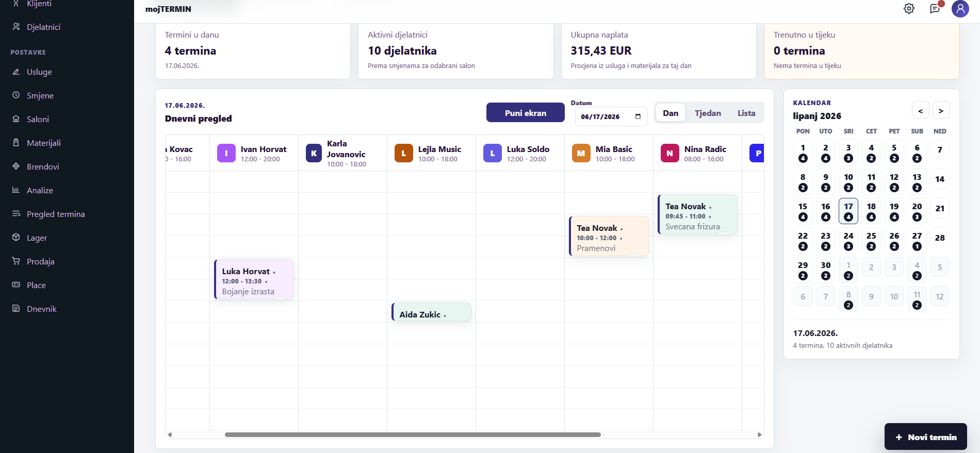Open the settings gear icon
Image resolution: width=980 pixels, height=453 pixels.
pyautogui.click(x=909, y=9)
